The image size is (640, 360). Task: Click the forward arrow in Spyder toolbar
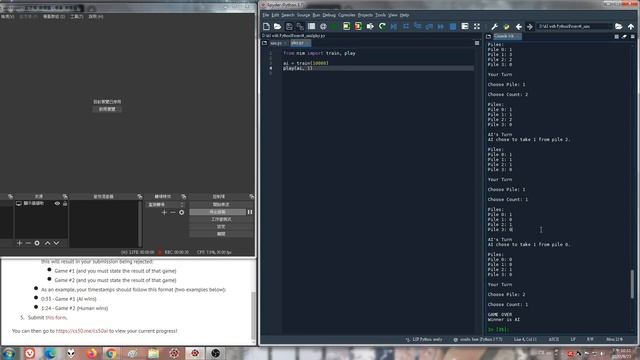[530, 27]
